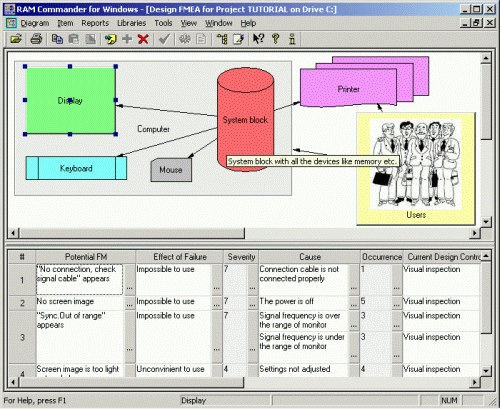Click ellipsis button beside 'Connection cable is not' cause
The width and height of the screenshot is (500, 409).
pyautogui.click(x=354, y=280)
